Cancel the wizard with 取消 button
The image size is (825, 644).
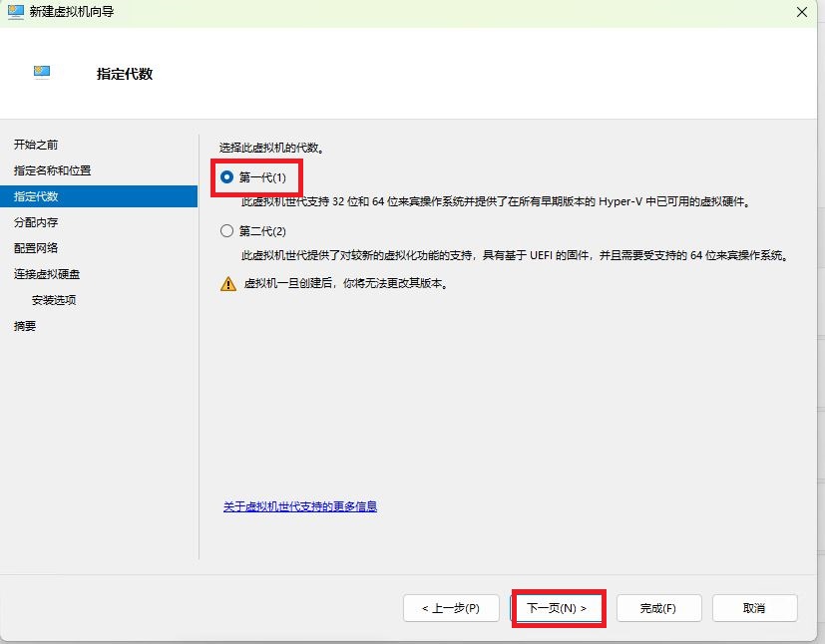tap(754, 608)
